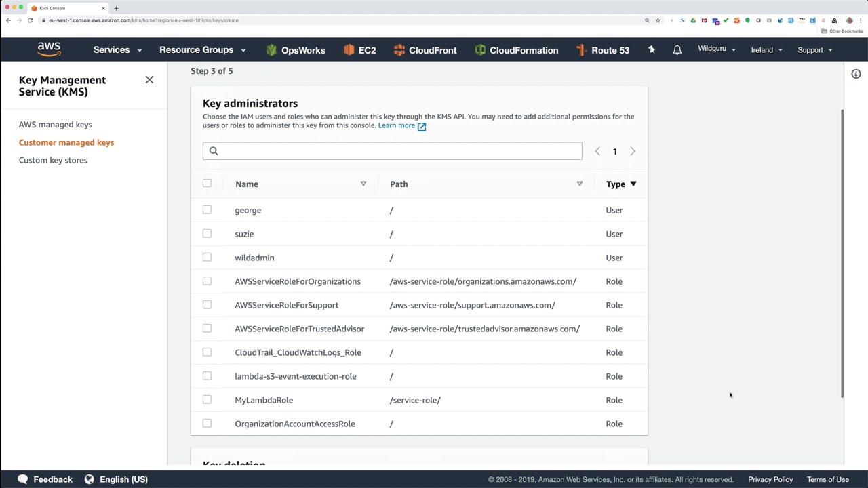Open the CloudFormation shortcut icon
This screenshot has height=488, width=868.
(x=480, y=50)
